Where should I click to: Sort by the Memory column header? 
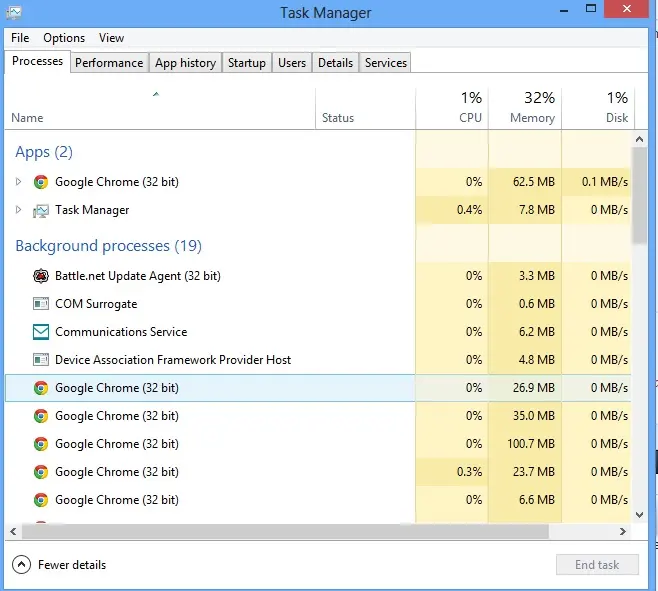coord(525,109)
